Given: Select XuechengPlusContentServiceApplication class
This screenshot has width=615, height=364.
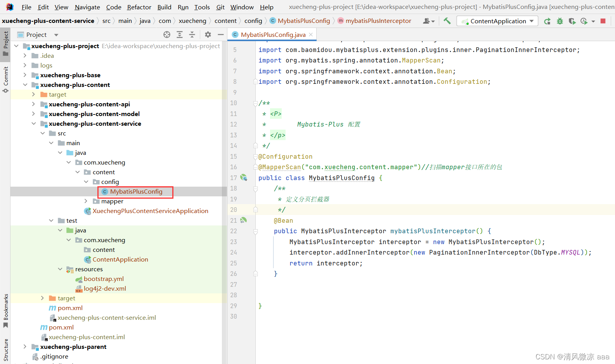Looking at the screenshot, I should tap(150, 211).
